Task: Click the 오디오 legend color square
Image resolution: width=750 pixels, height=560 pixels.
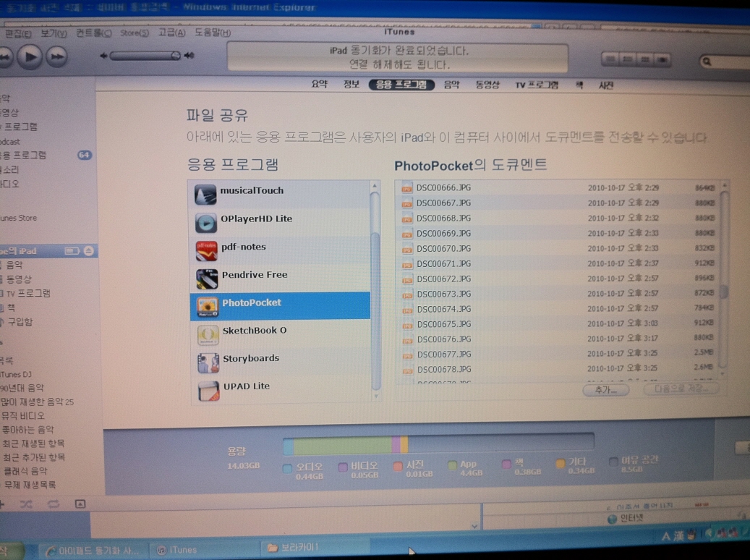Action: 287,468
